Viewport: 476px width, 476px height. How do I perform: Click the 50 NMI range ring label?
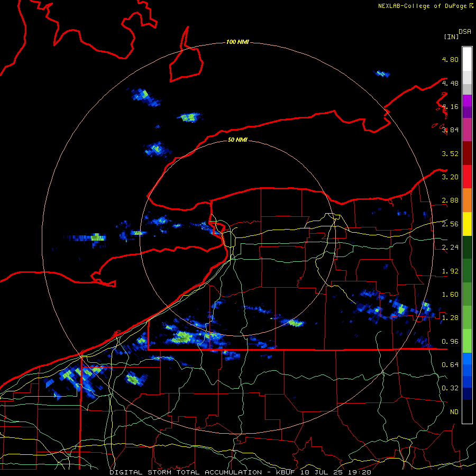pyautogui.click(x=237, y=140)
